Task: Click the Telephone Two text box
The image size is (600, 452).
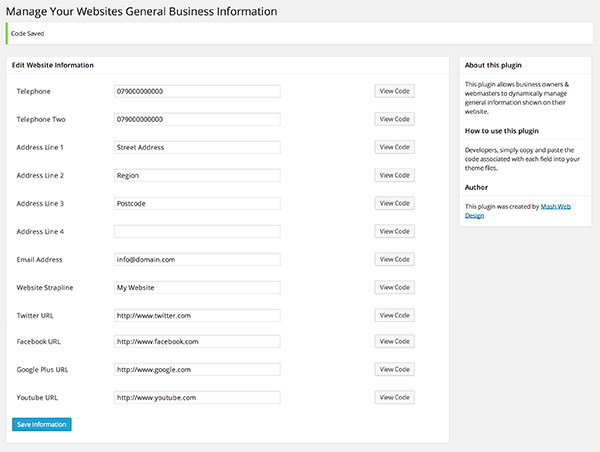Action: (197, 119)
